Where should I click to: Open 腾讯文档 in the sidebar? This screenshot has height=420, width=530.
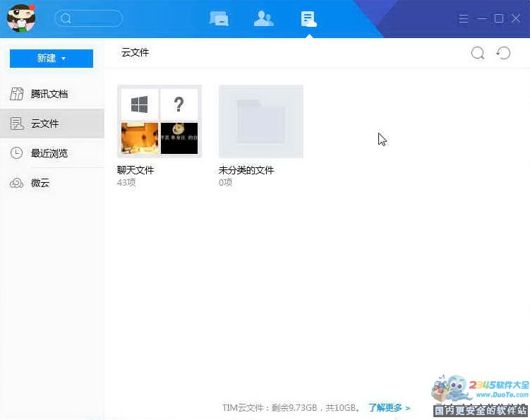pyautogui.click(x=52, y=94)
